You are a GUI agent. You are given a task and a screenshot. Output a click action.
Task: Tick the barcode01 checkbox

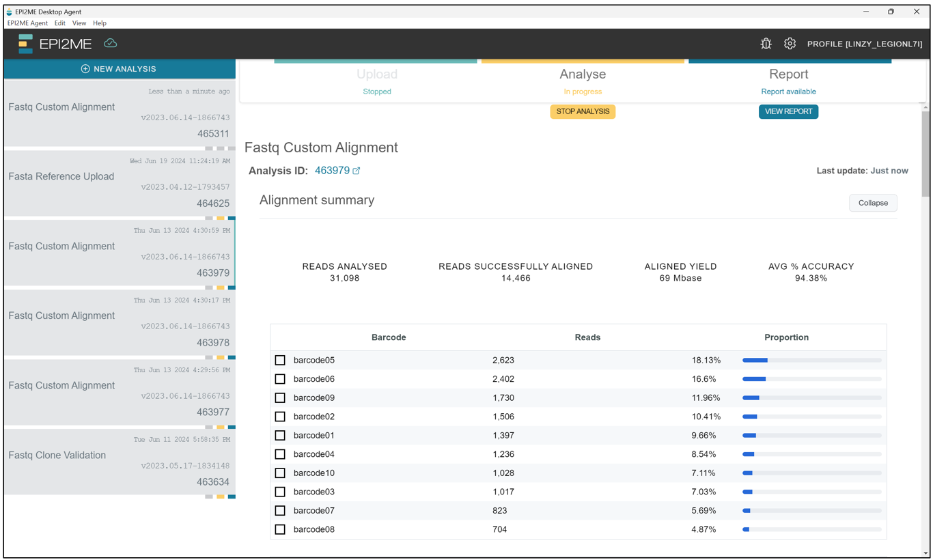280,435
